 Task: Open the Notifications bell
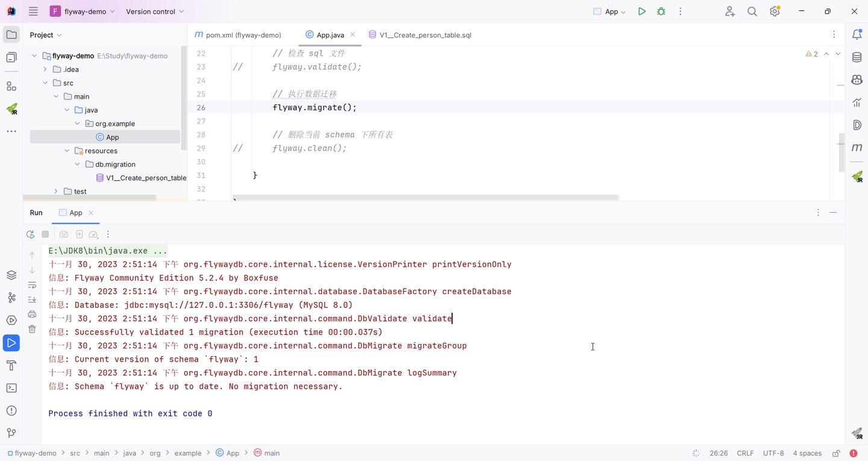(x=857, y=35)
